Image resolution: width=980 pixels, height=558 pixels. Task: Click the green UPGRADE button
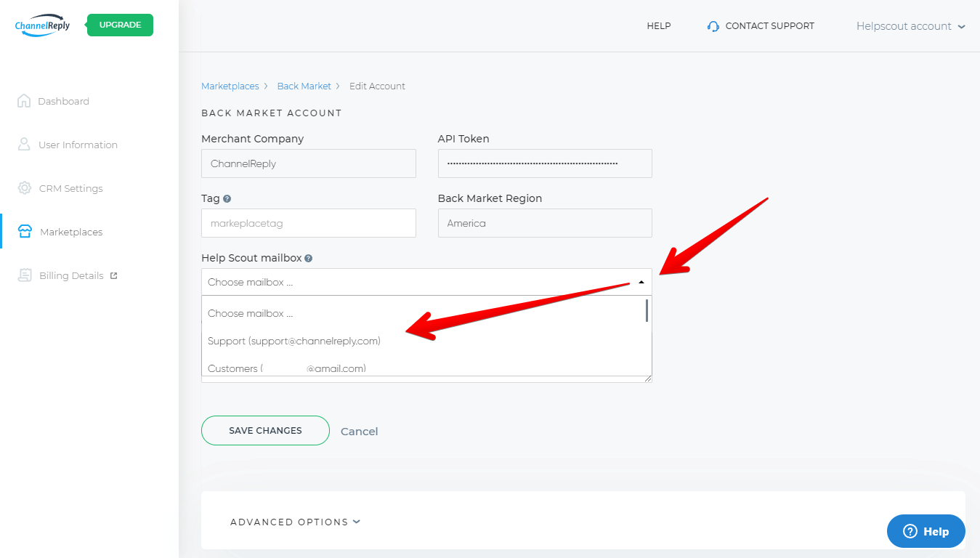tap(121, 25)
